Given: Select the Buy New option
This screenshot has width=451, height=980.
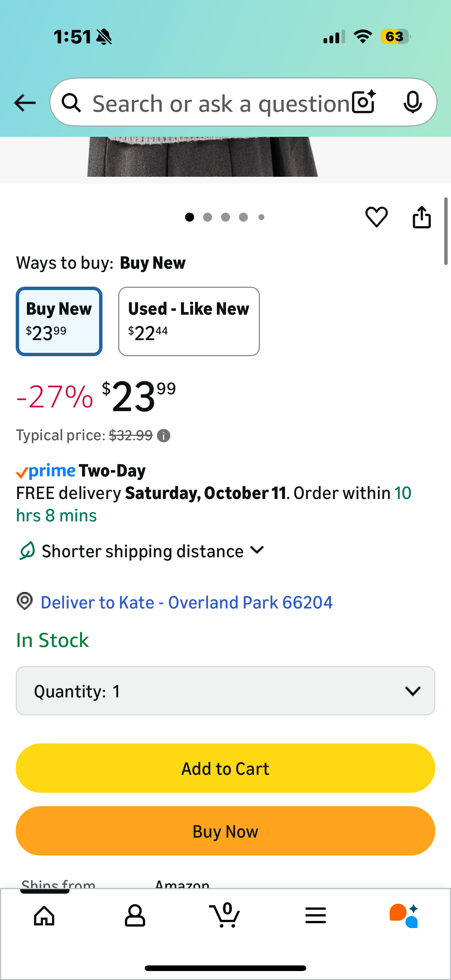Looking at the screenshot, I should (x=59, y=321).
